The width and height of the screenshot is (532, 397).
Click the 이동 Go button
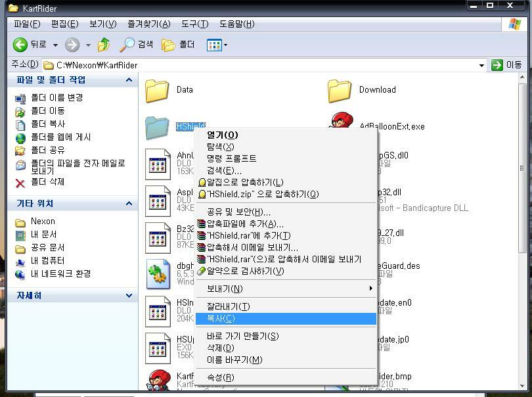tap(506, 65)
